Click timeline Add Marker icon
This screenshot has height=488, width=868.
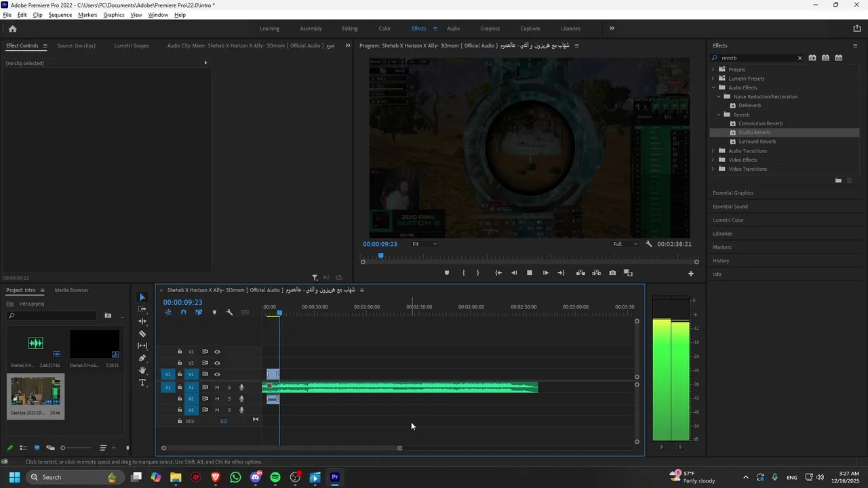point(214,312)
